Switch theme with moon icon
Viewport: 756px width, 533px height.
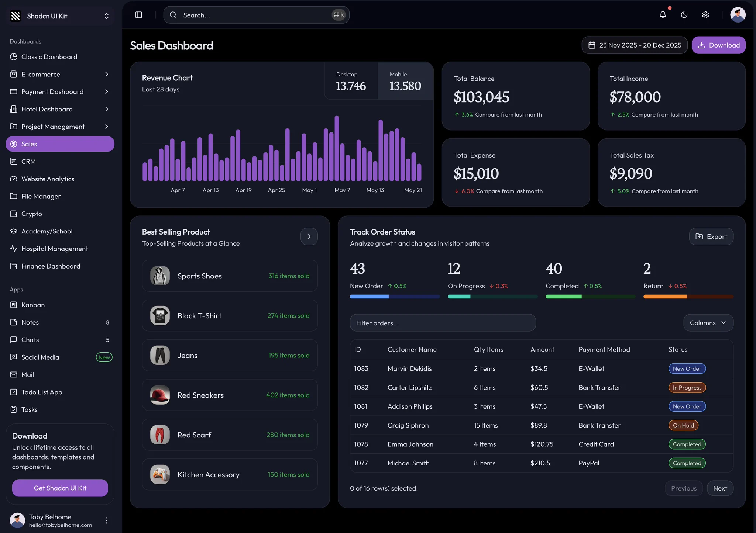tap(684, 15)
